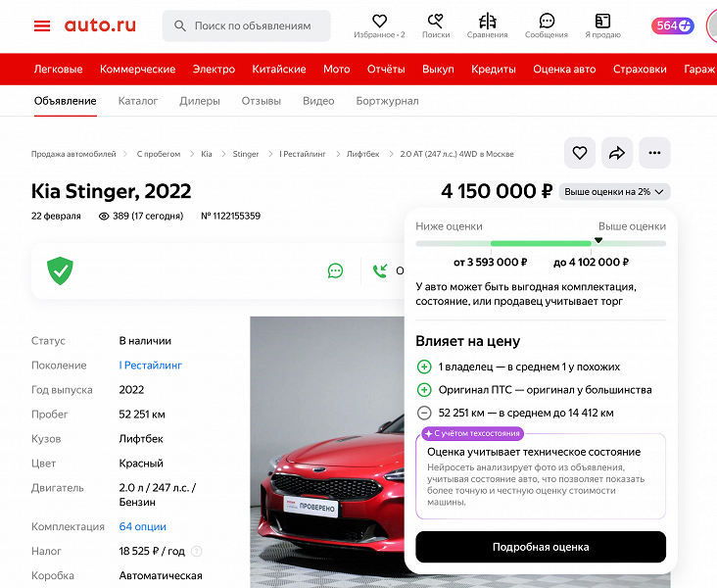Open Избранное heart icon in header

click(x=379, y=21)
